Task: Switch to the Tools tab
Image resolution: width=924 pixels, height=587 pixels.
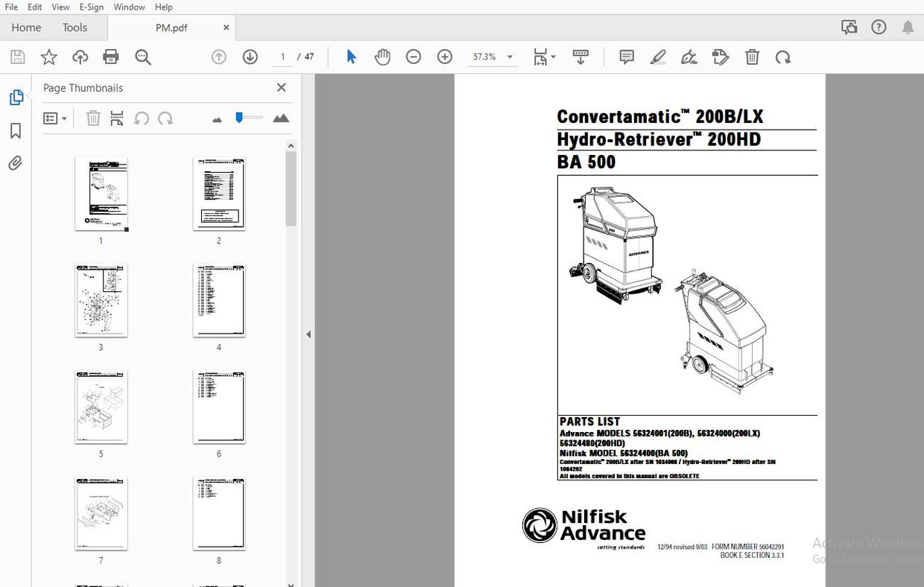Action: (x=74, y=27)
